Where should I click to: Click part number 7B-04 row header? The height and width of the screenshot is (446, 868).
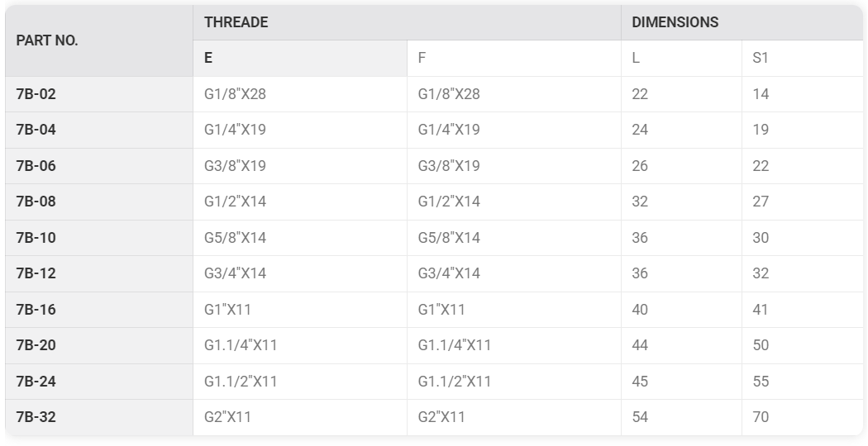(x=99, y=130)
